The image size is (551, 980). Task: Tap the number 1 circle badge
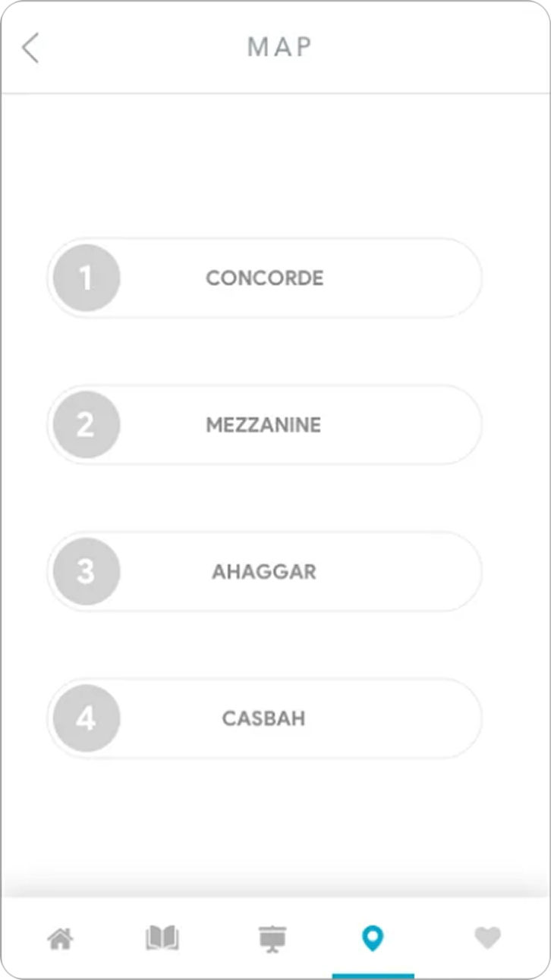click(87, 278)
